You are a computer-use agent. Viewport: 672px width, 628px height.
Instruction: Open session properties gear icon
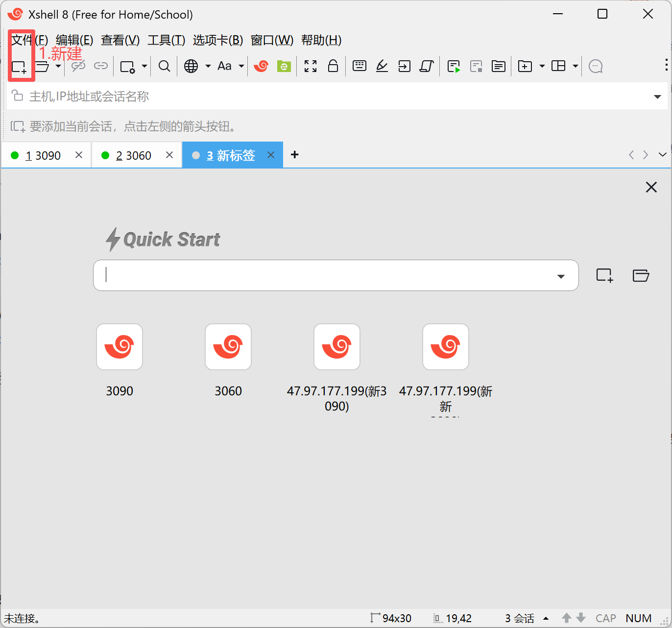[x=128, y=67]
